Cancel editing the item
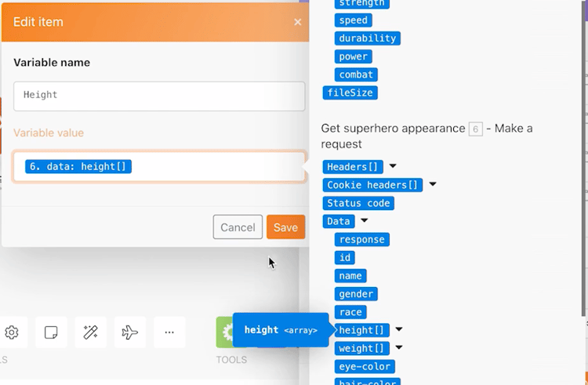 tap(238, 227)
